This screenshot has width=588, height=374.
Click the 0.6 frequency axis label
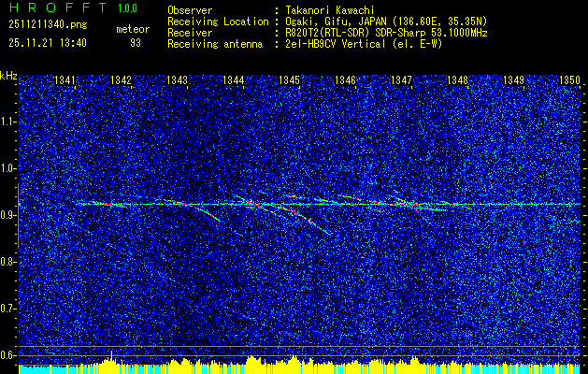point(7,355)
